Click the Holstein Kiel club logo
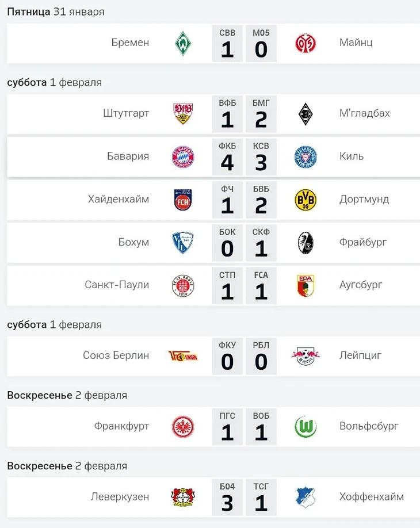The height and width of the screenshot is (528, 420). 306,156
